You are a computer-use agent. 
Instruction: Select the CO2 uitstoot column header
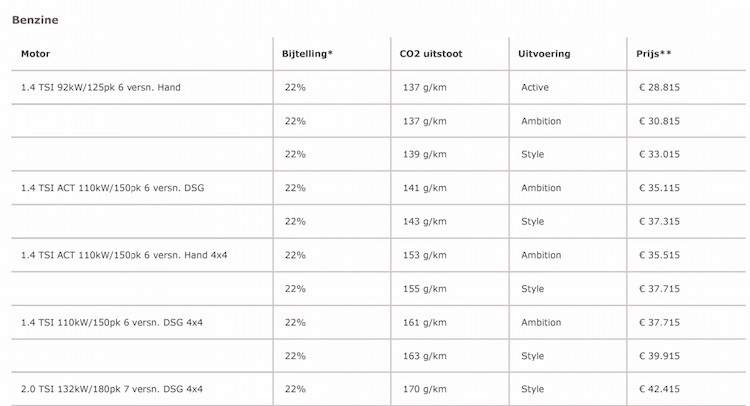[x=430, y=54]
